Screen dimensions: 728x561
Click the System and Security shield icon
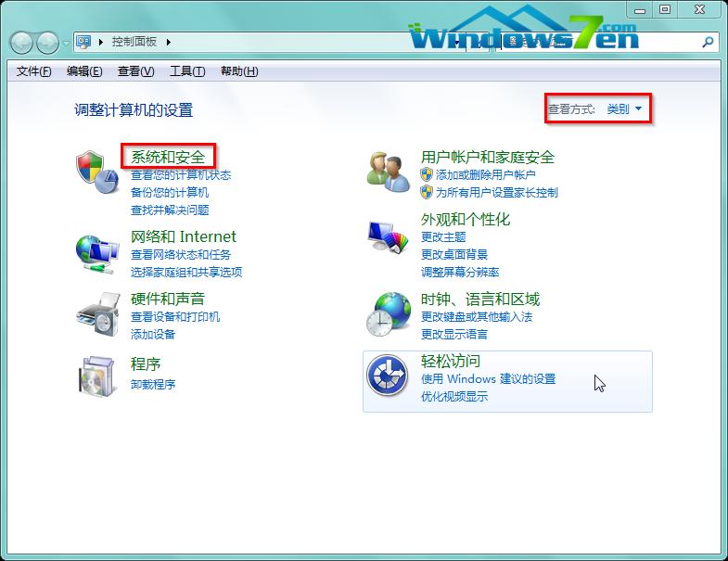coord(96,172)
